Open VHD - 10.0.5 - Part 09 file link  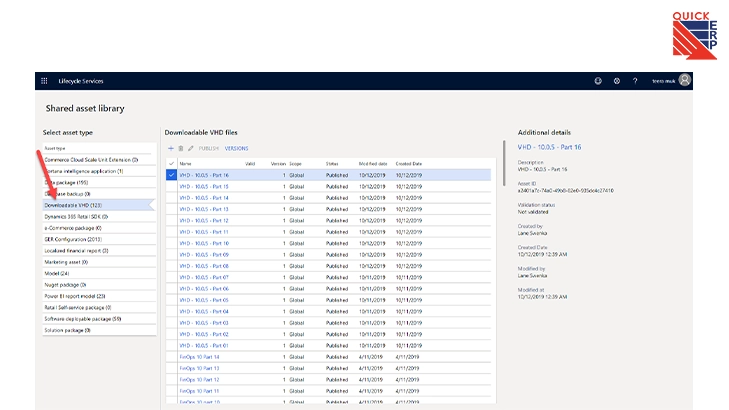click(204, 255)
